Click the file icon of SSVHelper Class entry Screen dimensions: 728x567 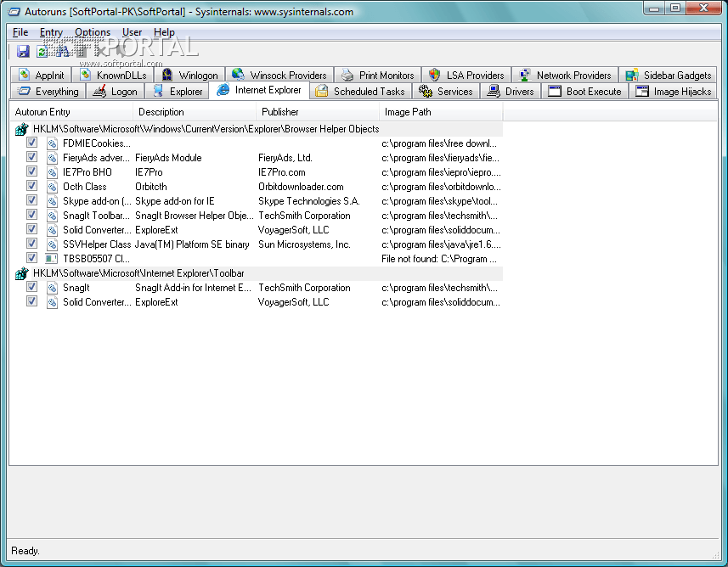click(x=52, y=244)
